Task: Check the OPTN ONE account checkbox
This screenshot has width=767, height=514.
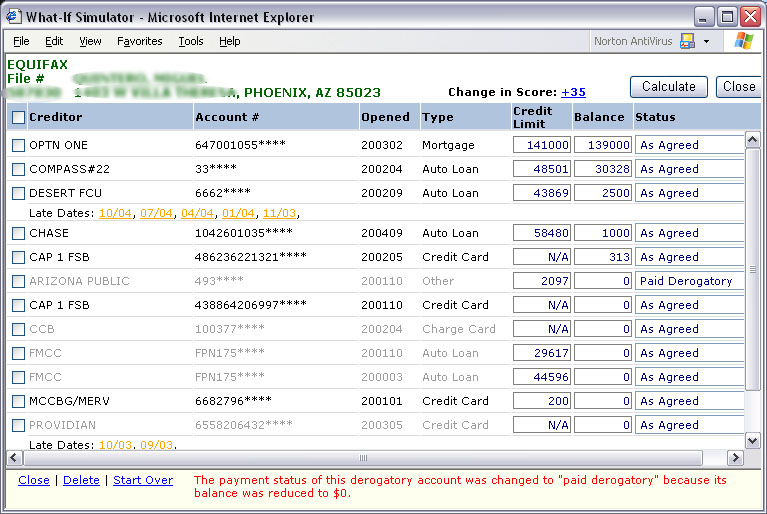Action: (18, 145)
